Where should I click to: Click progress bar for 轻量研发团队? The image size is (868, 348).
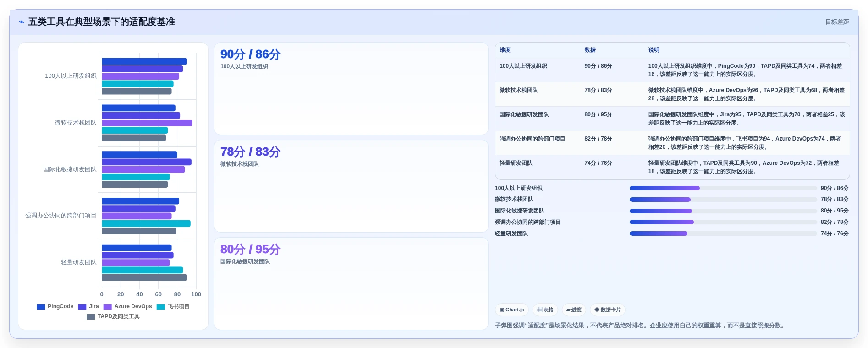point(723,234)
